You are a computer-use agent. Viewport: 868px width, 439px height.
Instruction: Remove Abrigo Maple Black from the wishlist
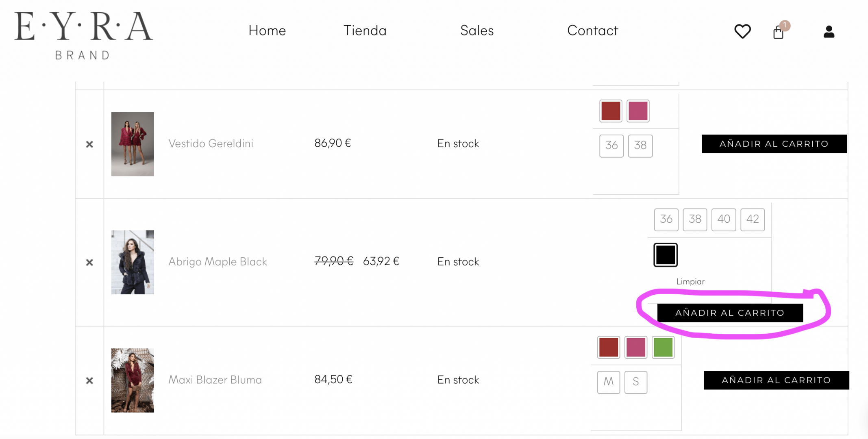pos(89,263)
